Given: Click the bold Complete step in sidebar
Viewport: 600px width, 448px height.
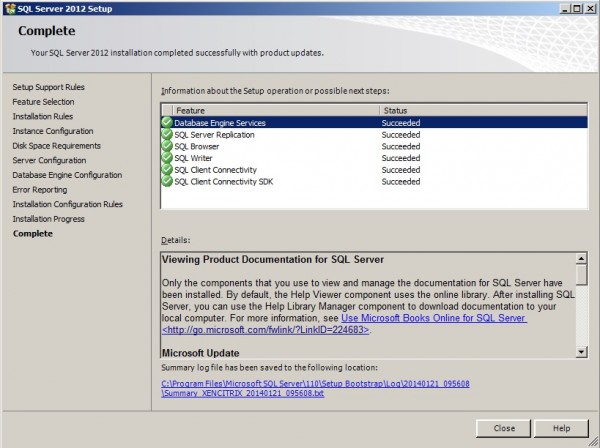Looking at the screenshot, I should (33, 233).
